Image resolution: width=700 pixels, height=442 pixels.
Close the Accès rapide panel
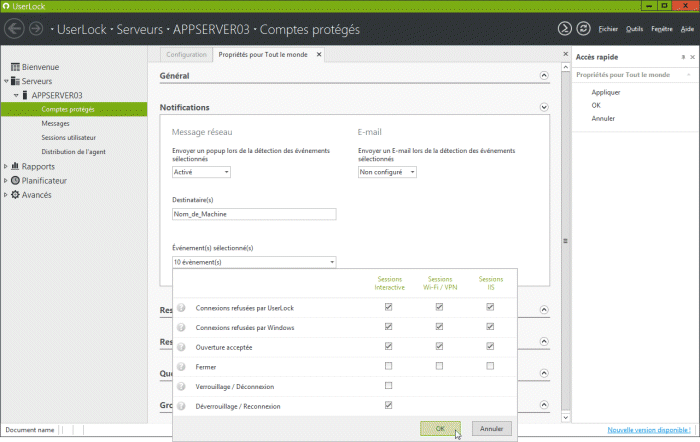[x=692, y=57]
